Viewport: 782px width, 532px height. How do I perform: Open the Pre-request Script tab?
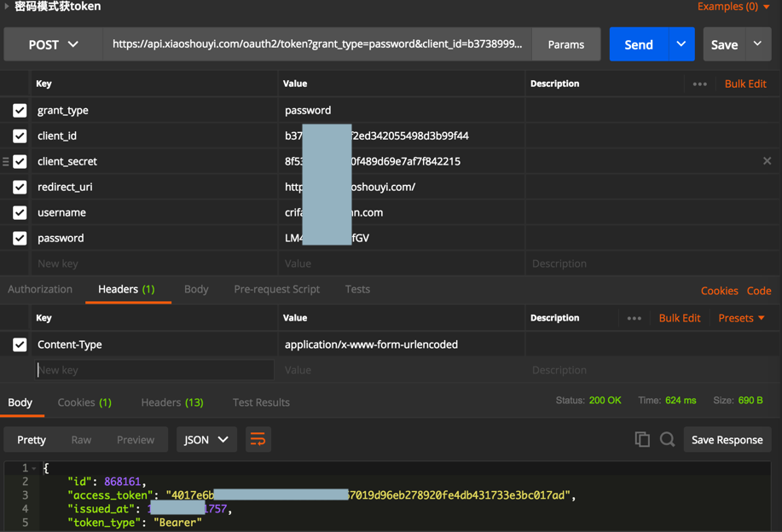click(277, 289)
